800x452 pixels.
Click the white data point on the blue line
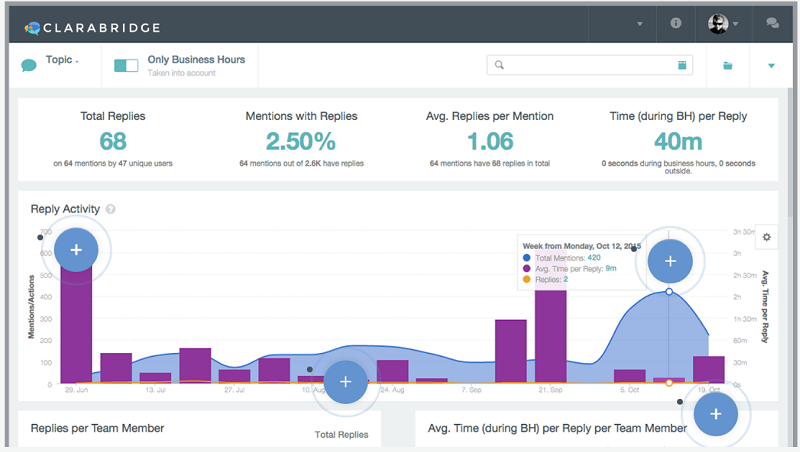coord(669,292)
